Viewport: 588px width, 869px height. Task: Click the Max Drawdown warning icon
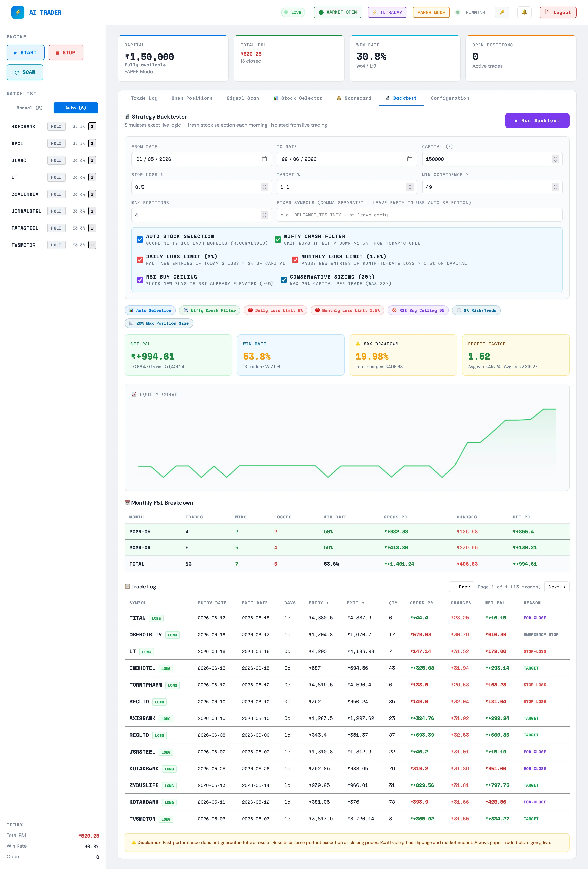click(x=358, y=344)
